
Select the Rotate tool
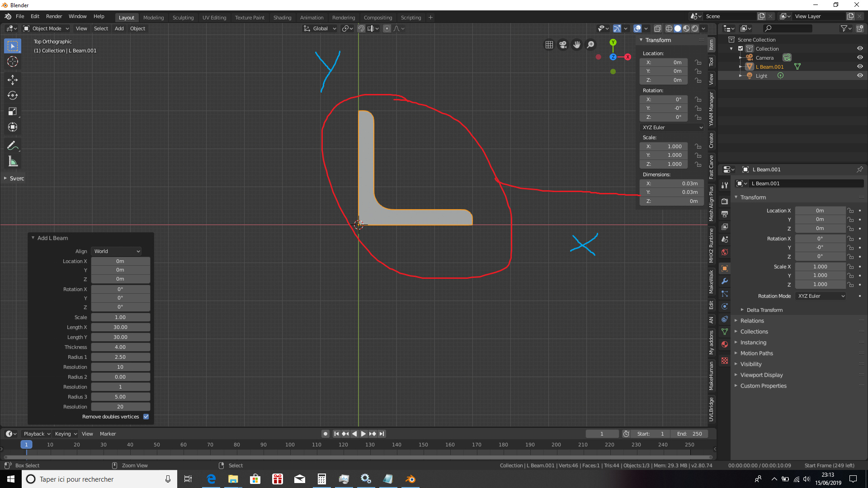point(12,95)
